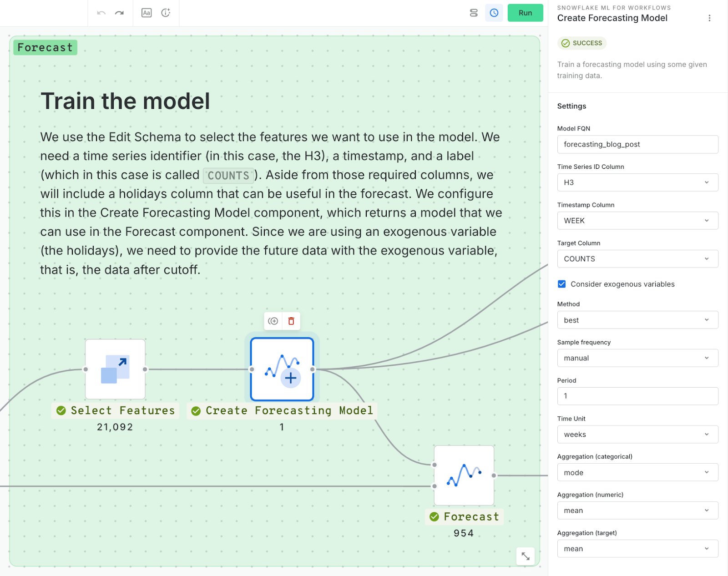Image resolution: width=728 pixels, height=576 pixels.
Task: Open the Time Series ID Column dropdown
Action: [x=637, y=182]
